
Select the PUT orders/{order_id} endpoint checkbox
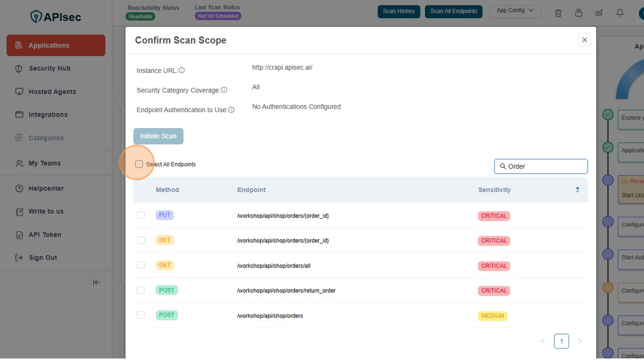(141, 215)
